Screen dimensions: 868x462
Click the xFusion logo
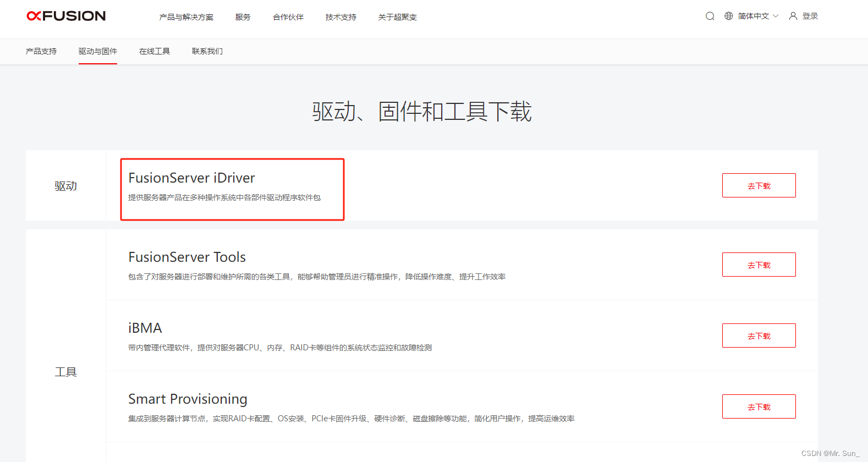[66, 16]
